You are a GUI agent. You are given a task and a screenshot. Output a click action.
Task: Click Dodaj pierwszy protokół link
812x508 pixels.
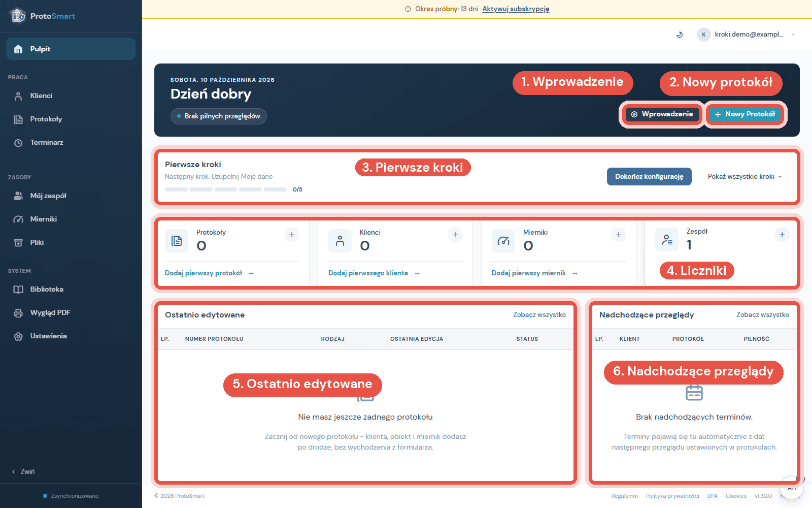209,273
